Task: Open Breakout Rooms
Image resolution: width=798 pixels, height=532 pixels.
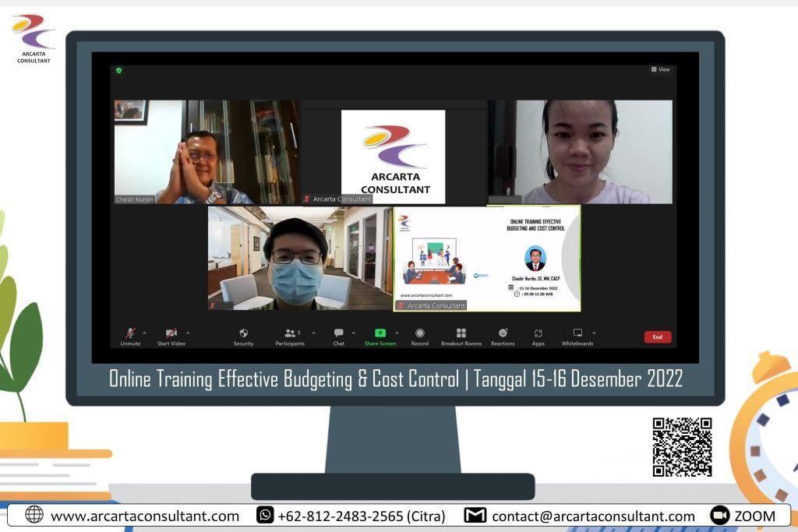Action: pos(461,333)
